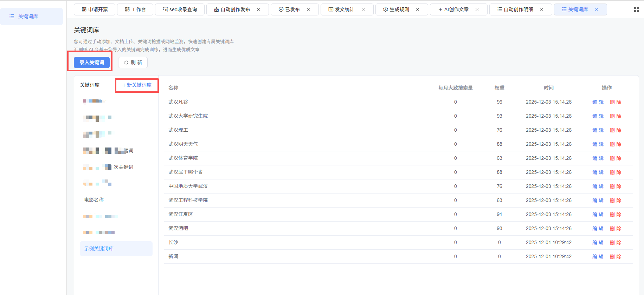Add a new library via 新关键词库
644x295 pixels.
coord(137,85)
